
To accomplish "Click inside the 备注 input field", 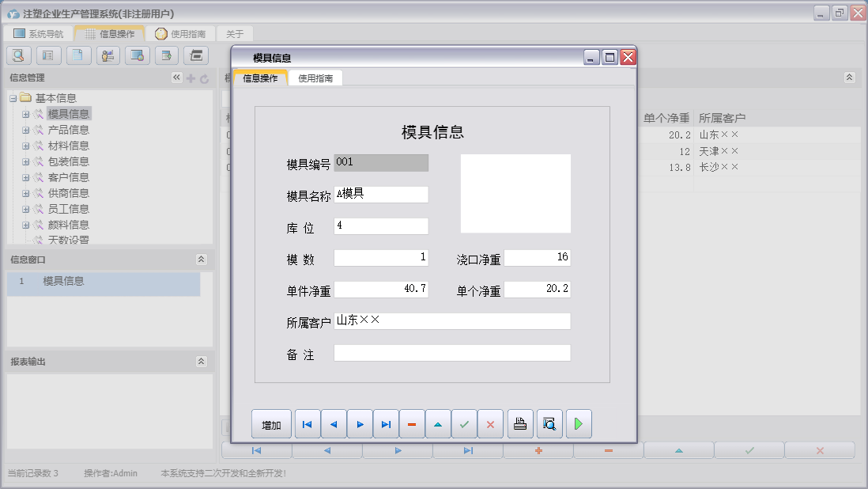I will (451, 352).
